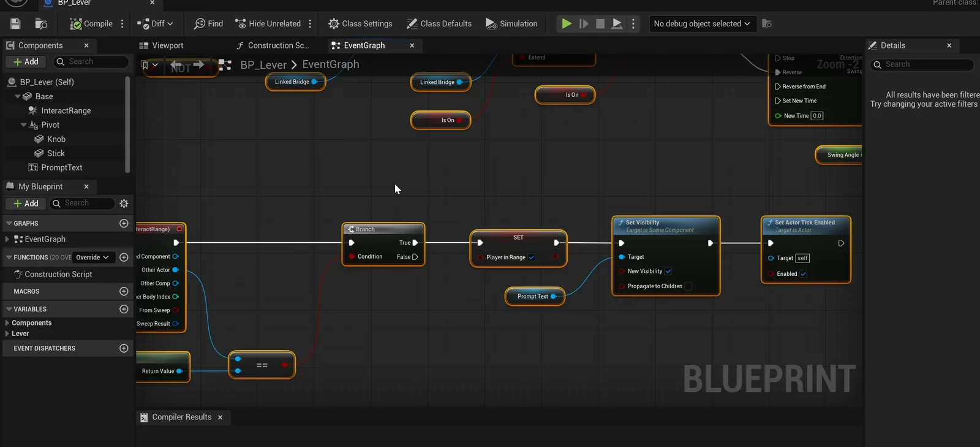Add a new macro
Image resolution: width=980 pixels, height=447 pixels.
pos(124,291)
